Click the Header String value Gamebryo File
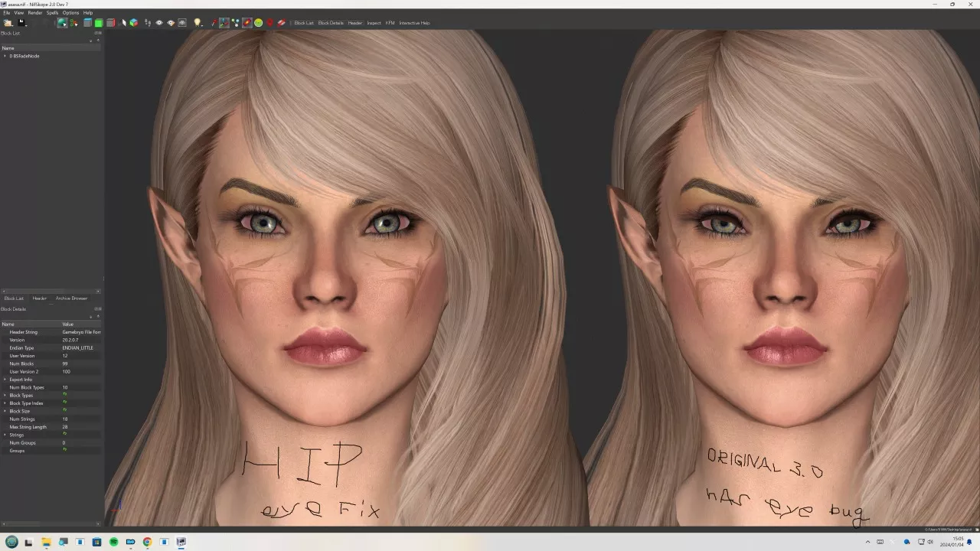The width and height of the screenshot is (980, 551). pyautogui.click(x=81, y=332)
